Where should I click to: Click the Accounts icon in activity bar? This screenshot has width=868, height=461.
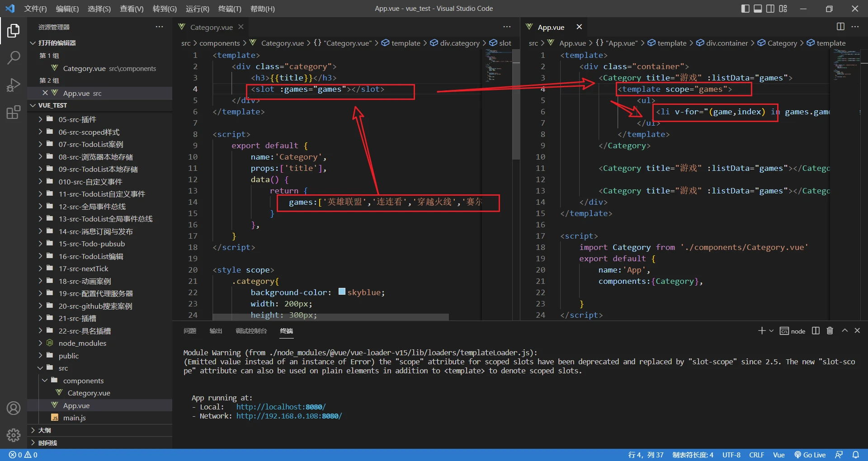click(14, 408)
